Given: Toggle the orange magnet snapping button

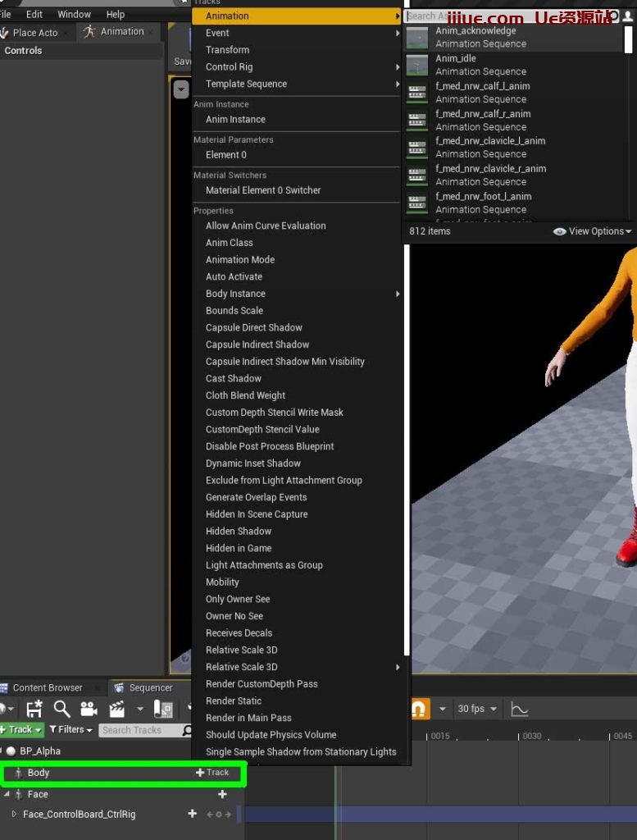Looking at the screenshot, I should (x=418, y=709).
